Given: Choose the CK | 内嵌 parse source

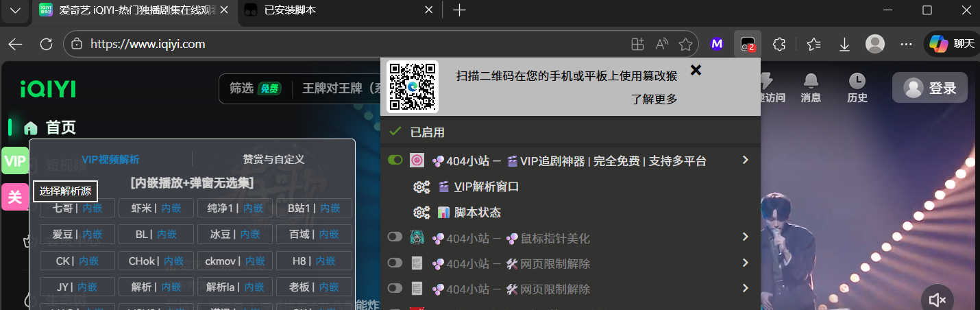Looking at the screenshot, I should (x=77, y=261).
